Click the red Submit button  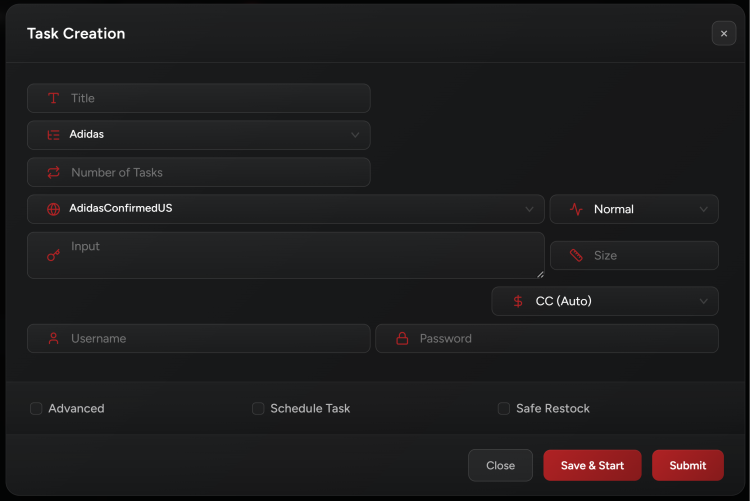[687, 465]
